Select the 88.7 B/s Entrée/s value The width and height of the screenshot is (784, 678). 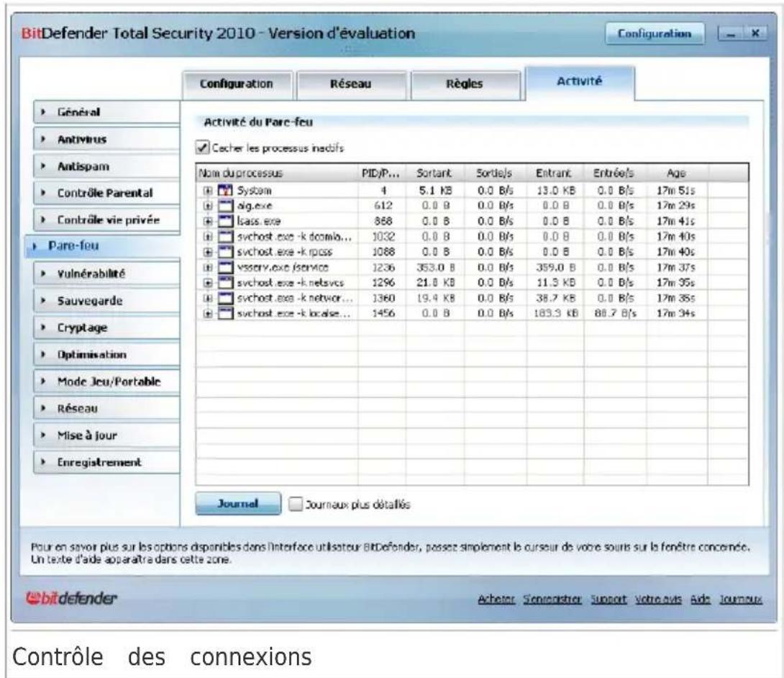616,314
